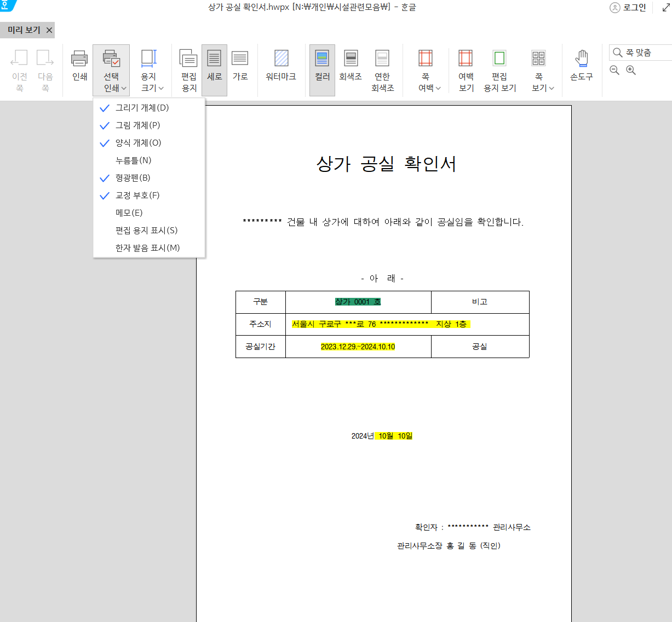The height and width of the screenshot is (622, 672).
Task: Click the 쪽 맞춤 zoom field
Action: [640, 53]
